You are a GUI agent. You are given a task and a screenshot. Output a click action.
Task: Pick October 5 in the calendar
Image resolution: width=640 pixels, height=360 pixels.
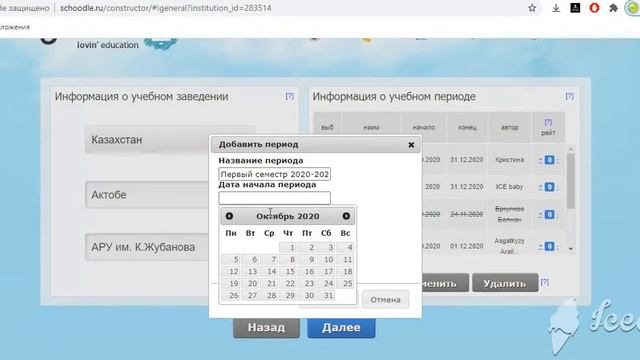click(231, 259)
